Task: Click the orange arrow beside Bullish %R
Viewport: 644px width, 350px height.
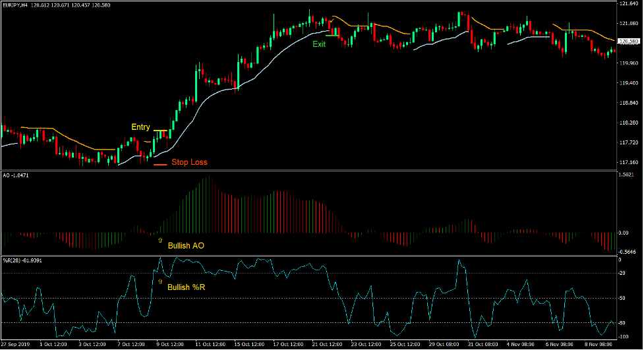Action: click(x=160, y=281)
